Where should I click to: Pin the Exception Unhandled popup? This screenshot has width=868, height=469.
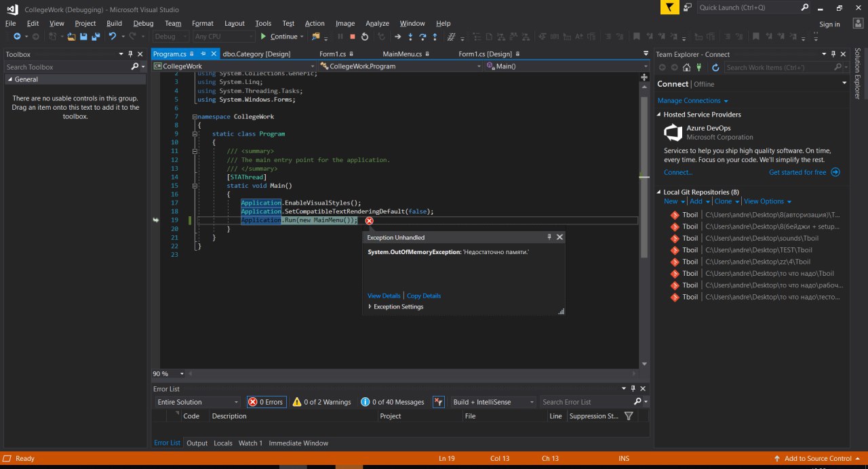549,237
